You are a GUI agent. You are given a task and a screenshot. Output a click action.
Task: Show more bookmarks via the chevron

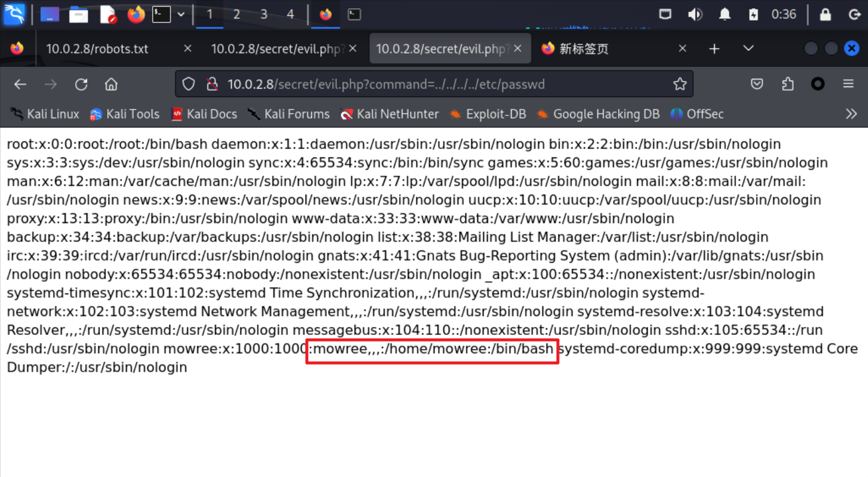851,114
